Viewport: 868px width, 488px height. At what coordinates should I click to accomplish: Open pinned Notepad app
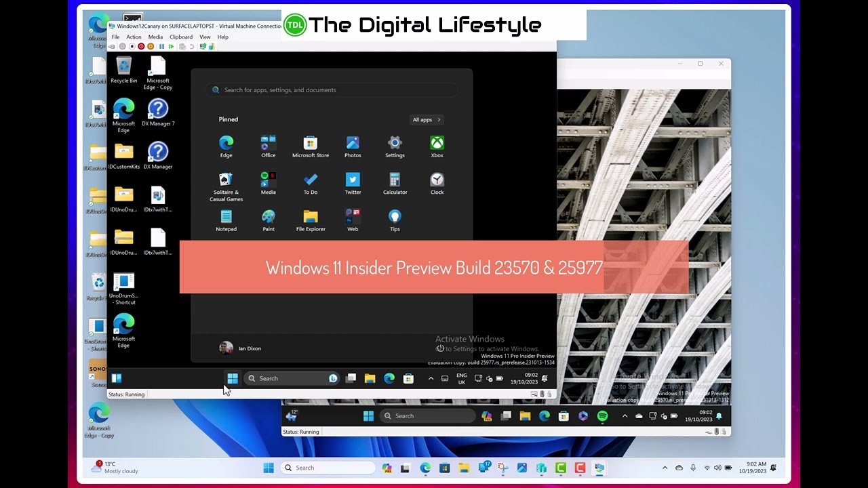226,220
